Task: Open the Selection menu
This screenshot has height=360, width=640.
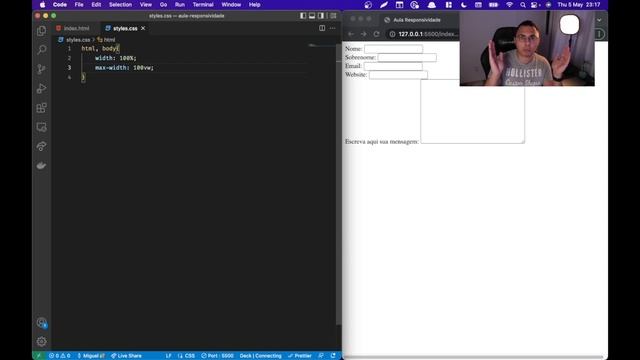Action: tap(120, 4)
